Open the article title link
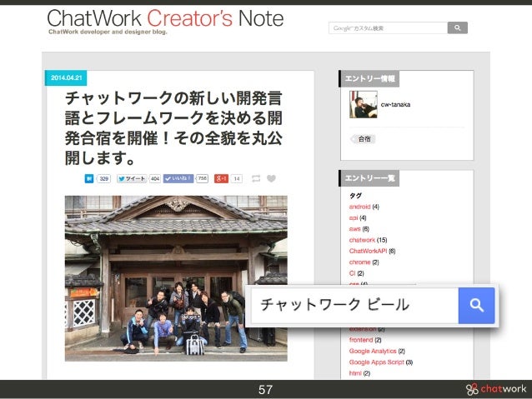The height and width of the screenshot is (399, 532). 173,127
